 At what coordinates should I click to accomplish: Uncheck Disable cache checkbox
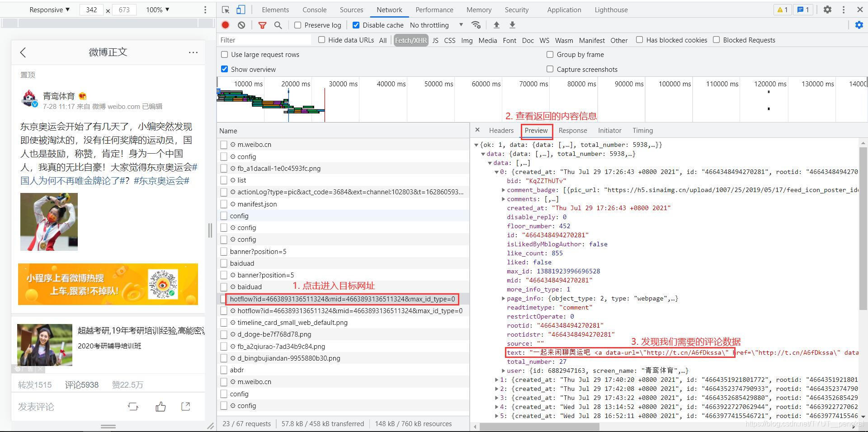(x=356, y=25)
